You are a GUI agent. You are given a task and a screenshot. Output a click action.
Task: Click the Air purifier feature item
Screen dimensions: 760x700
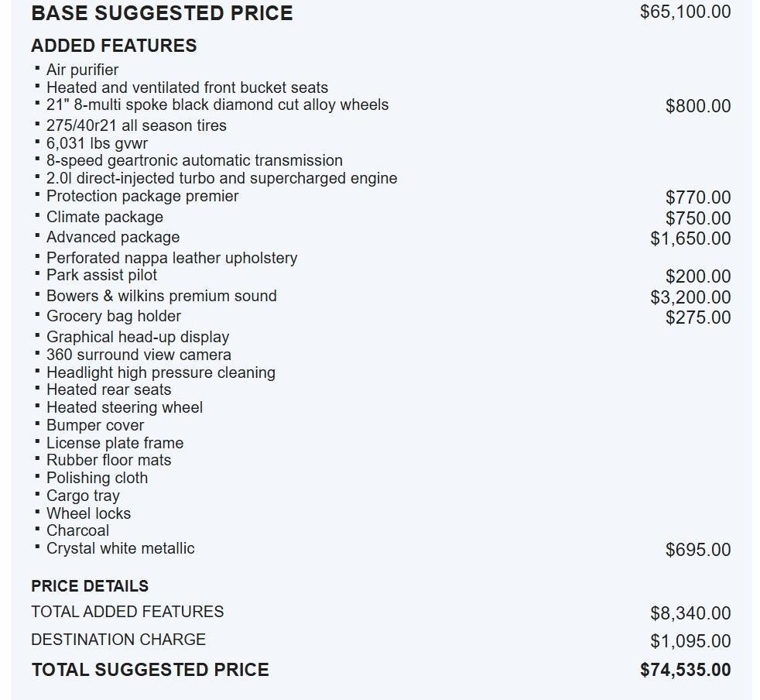pyautogui.click(x=82, y=70)
